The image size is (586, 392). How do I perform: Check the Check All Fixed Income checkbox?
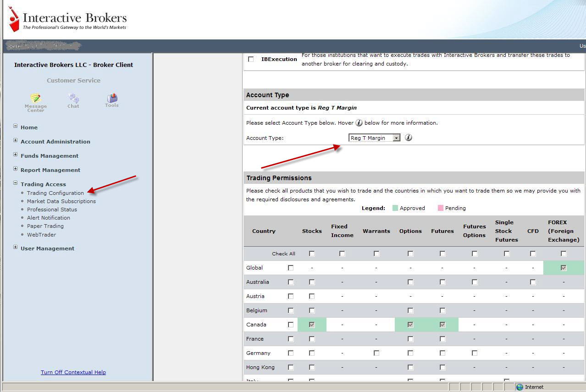[342, 254]
